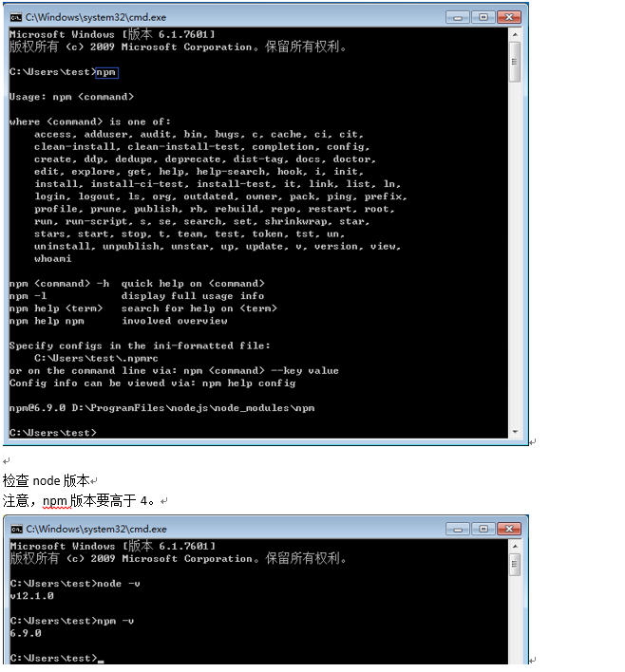Click the upper window's scroll-down arrow
This screenshot has width=625, height=672.
[x=515, y=432]
